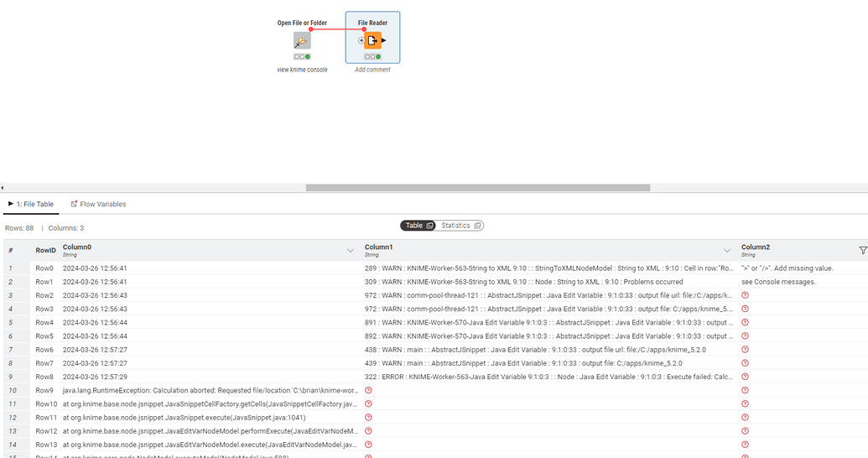Click the table filter funnel icon
The image size is (868, 458).
862,250
